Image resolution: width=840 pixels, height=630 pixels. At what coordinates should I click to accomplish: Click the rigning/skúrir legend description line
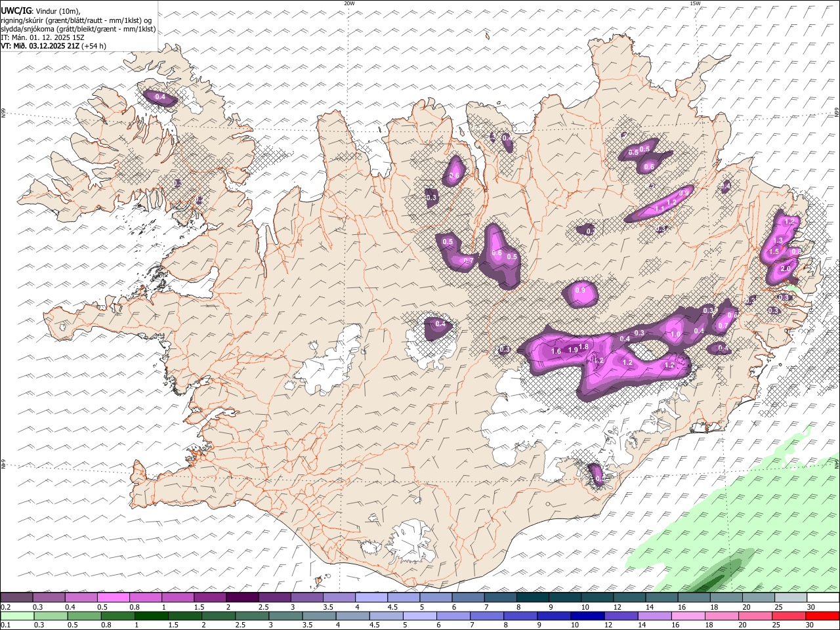coord(76,20)
